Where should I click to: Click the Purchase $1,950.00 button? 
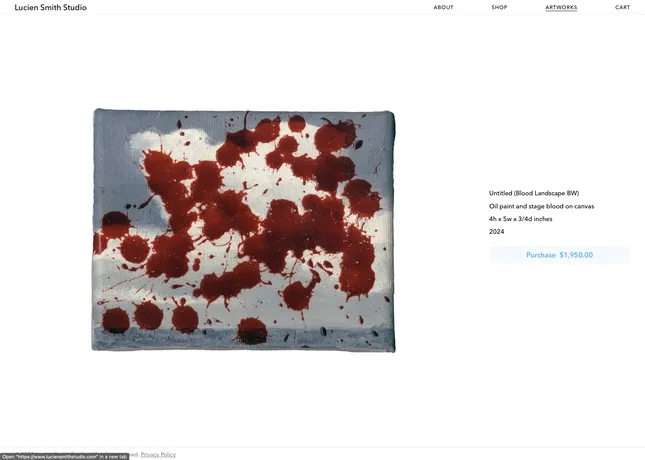(559, 255)
